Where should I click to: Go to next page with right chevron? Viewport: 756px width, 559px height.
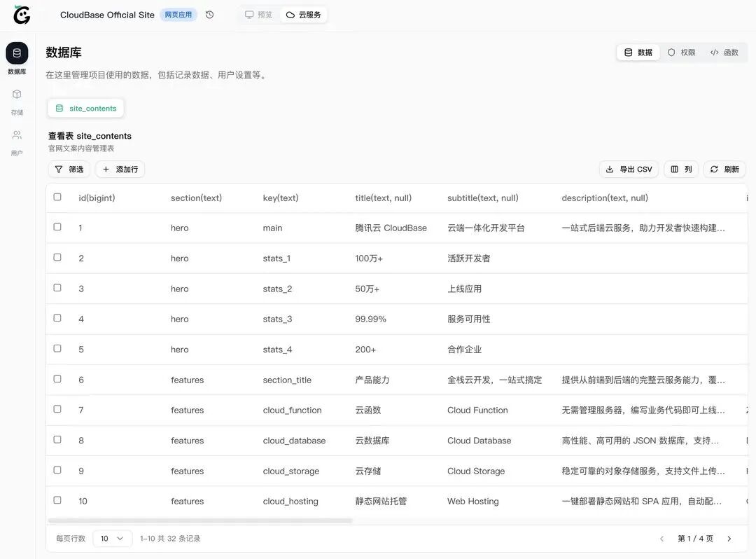tap(729, 539)
